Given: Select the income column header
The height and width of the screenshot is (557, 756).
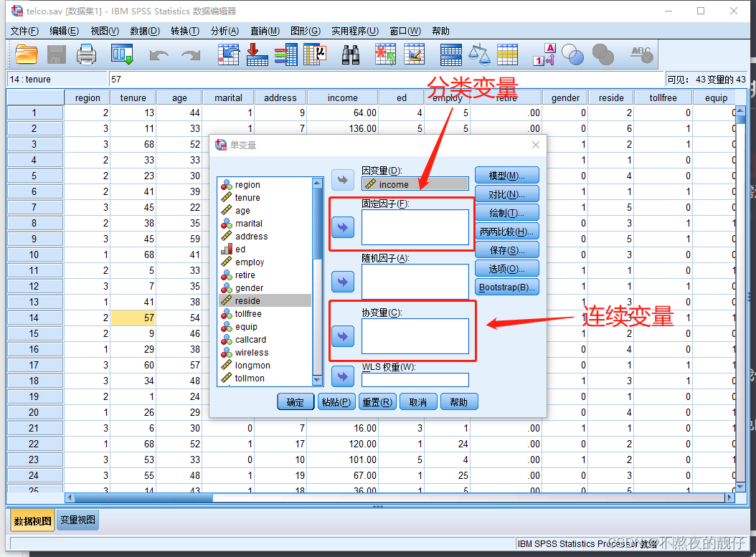Looking at the screenshot, I should click(342, 97).
